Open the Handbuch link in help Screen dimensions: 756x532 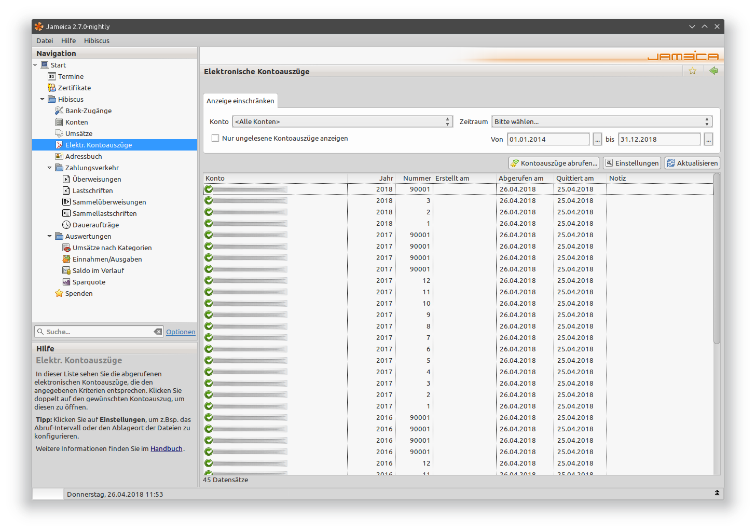click(167, 448)
